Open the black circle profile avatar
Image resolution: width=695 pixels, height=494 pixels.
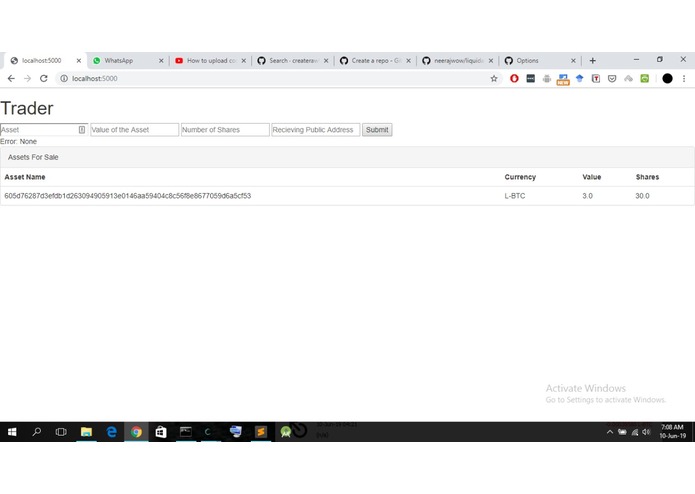click(668, 78)
